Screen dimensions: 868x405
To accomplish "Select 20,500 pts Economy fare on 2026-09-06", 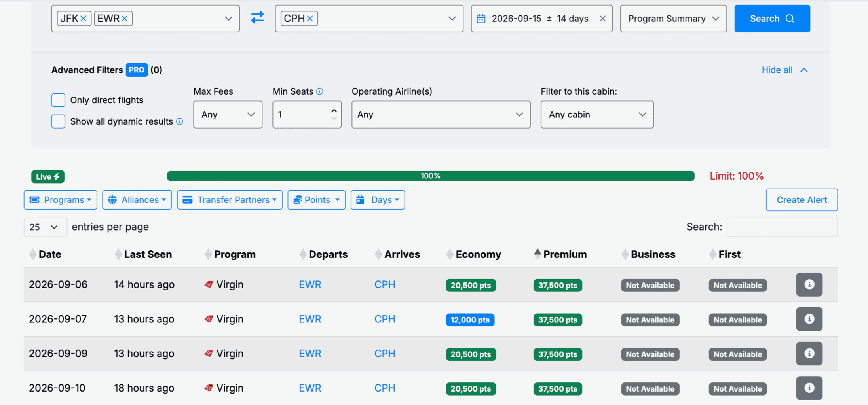I will [471, 285].
